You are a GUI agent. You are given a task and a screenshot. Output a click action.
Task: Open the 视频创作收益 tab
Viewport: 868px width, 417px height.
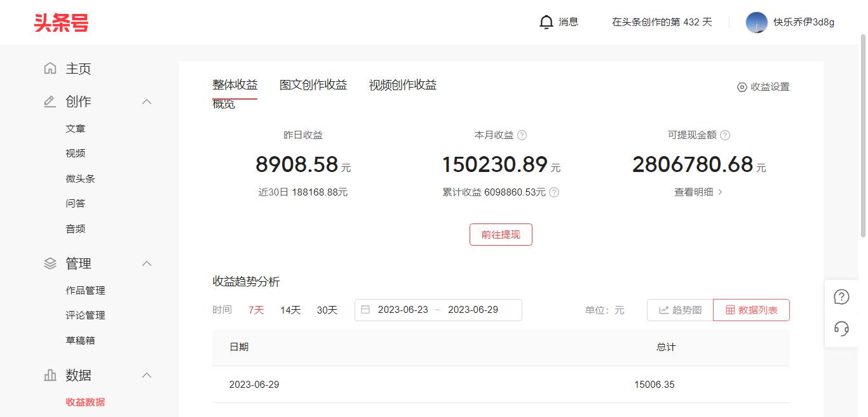[402, 84]
